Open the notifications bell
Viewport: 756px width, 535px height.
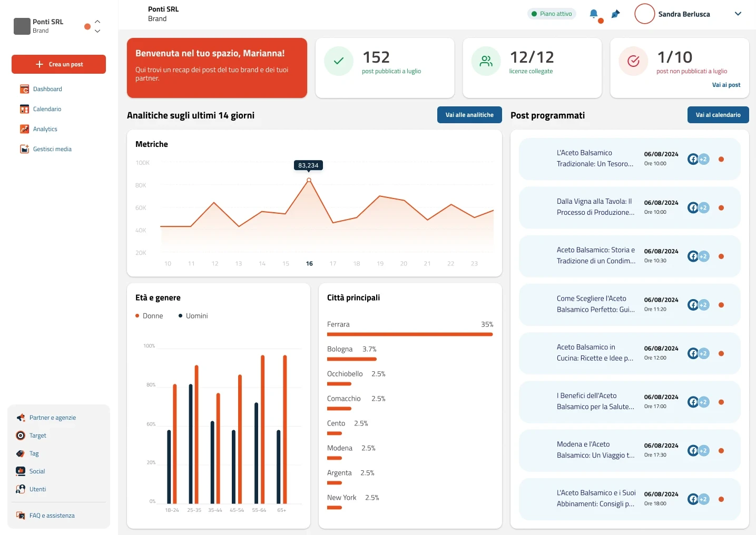(594, 14)
